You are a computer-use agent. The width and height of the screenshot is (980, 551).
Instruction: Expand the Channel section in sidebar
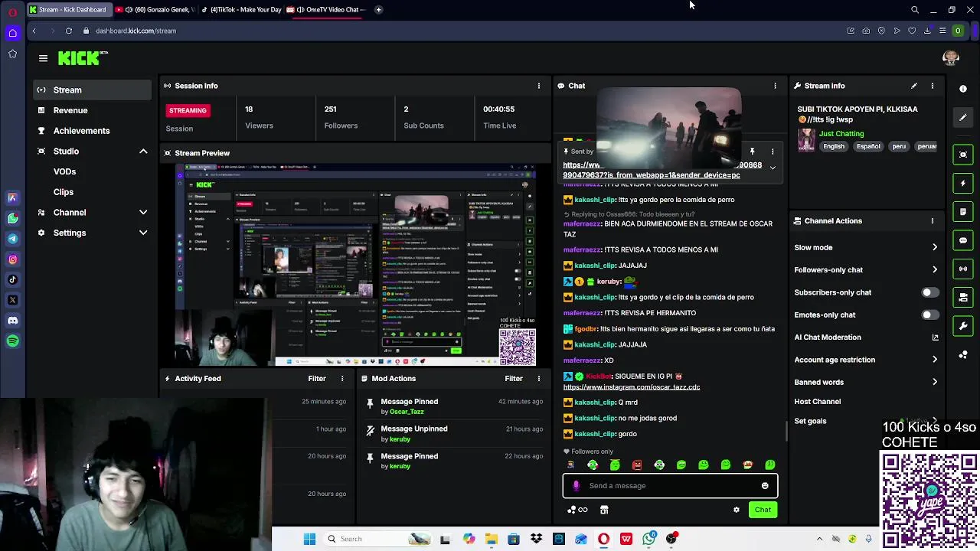point(143,212)
